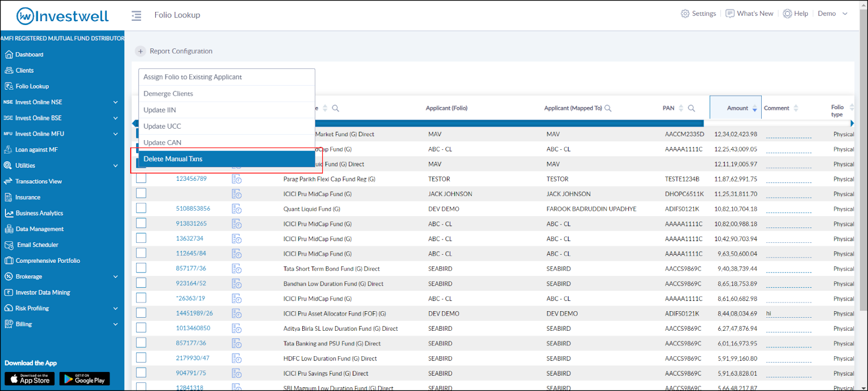
Task: Open Settings gear icon in header
Action: point(685,14)
